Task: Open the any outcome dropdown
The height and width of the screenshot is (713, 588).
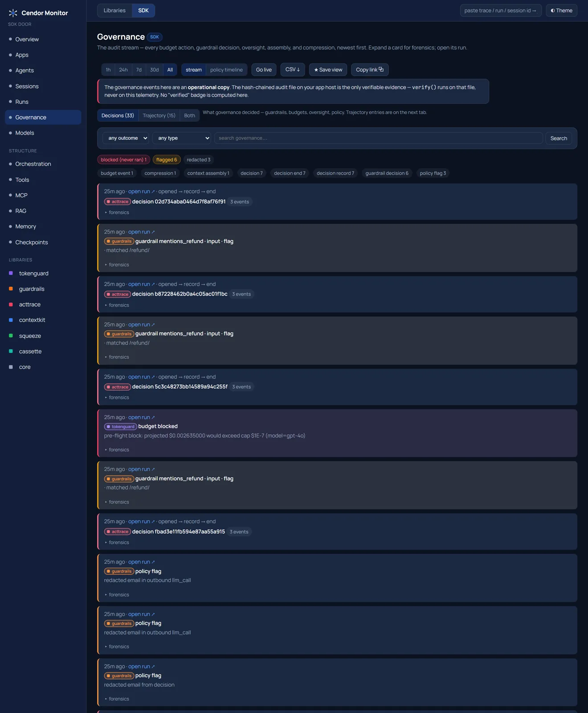Action: click(126, 138)
